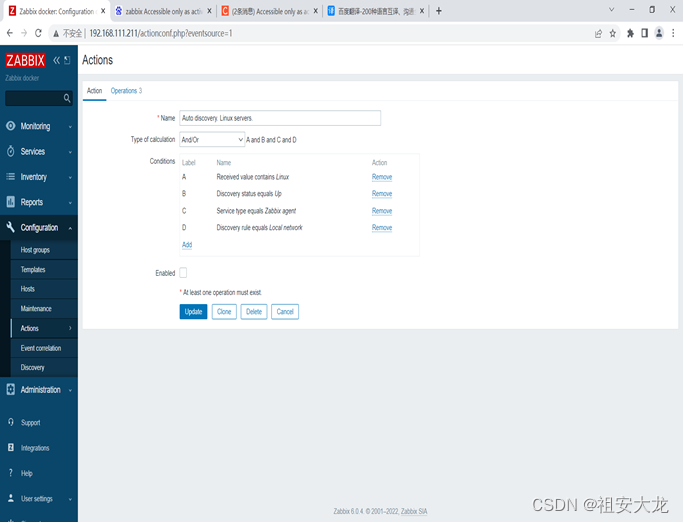
Task: Click the Clone button
Action: tap(224, 311)
